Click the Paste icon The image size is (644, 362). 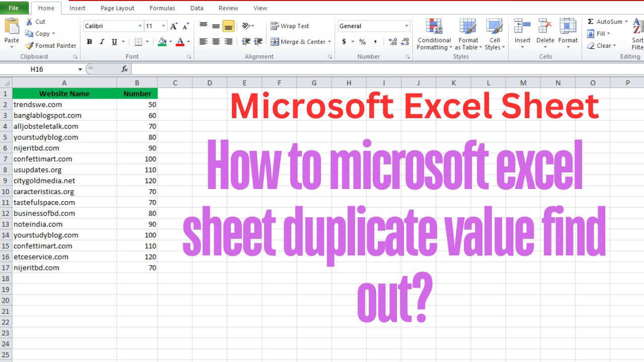(12, 26)
